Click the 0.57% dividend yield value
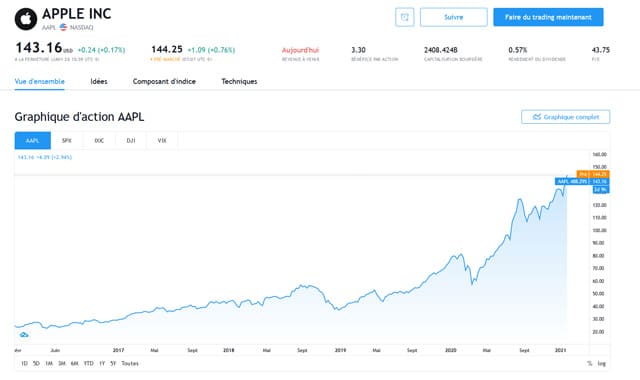 click(x=518, y=50)
